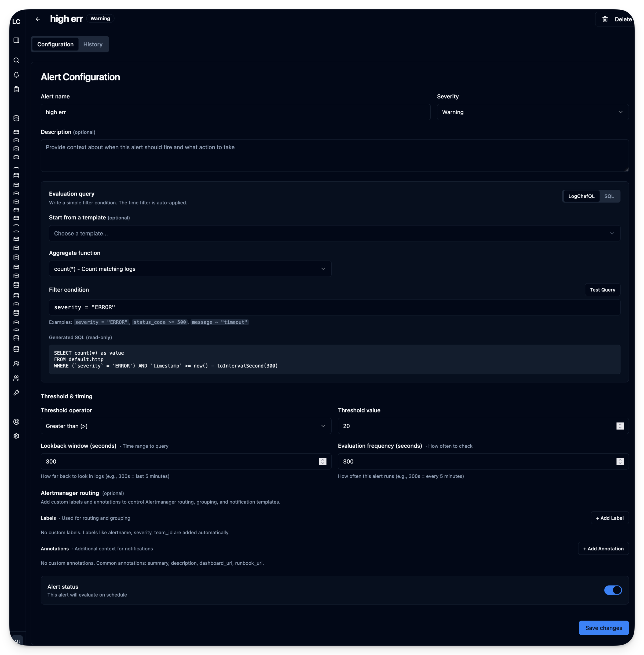The height and width of the screenshot is (655, 644).
Task: Expand the Choose a template dropdown
Action: click(x=334, y=233)
